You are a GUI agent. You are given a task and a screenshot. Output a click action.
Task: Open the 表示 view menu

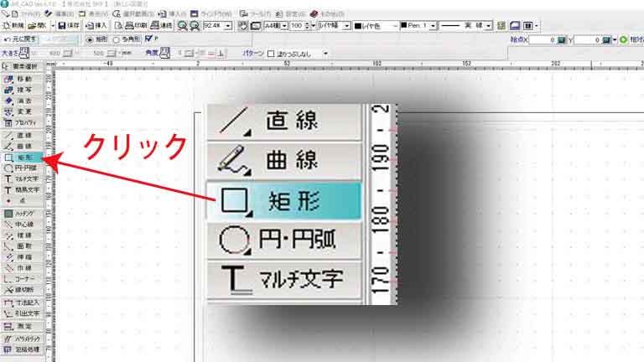(94, 14)
